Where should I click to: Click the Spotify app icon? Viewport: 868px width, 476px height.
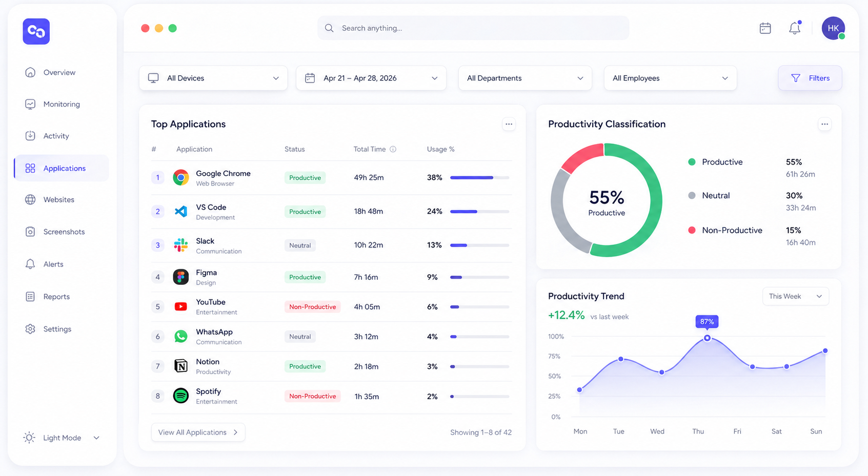(180, 396)
